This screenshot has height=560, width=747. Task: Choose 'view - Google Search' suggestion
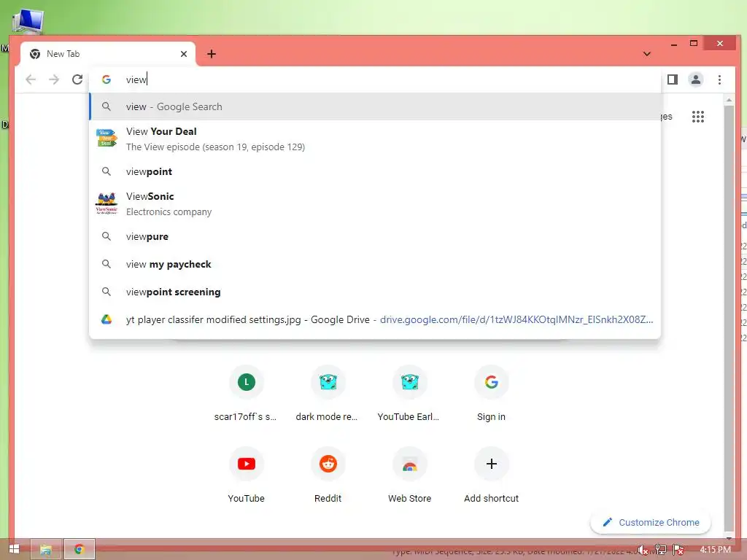(375, 106)
